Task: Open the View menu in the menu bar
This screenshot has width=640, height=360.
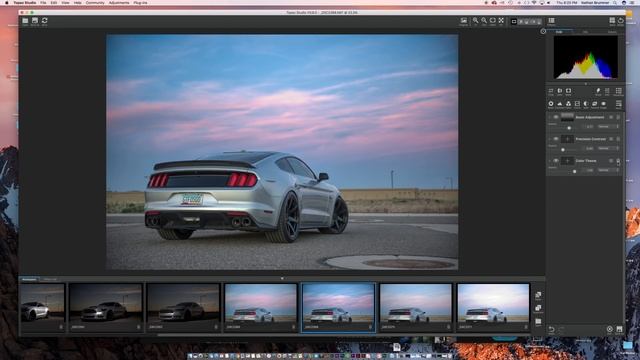Action: 65,2
